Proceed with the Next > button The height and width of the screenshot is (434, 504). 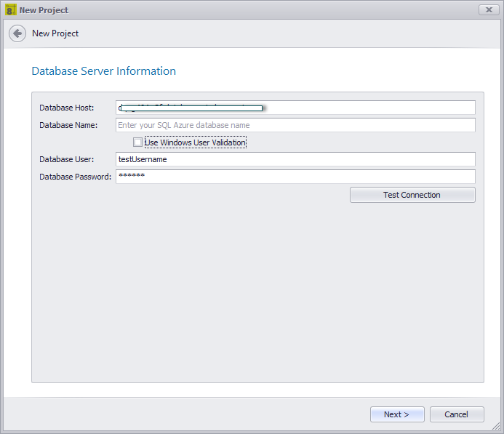(x=396, y=414)
